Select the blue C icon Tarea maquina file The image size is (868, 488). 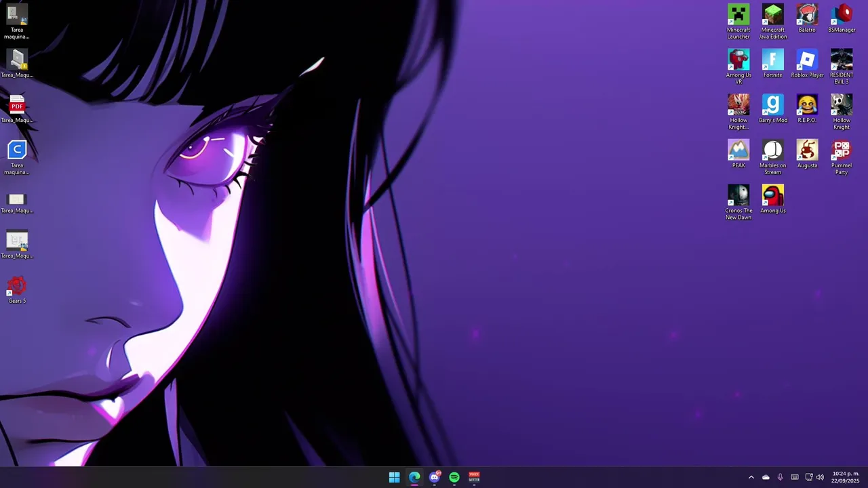pos(17,158)
